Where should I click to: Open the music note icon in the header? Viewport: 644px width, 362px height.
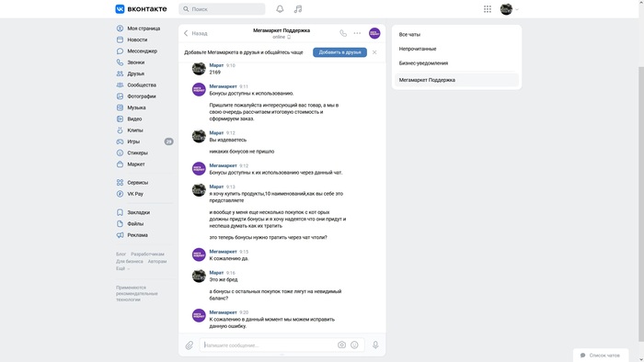[x=298, y=9]
